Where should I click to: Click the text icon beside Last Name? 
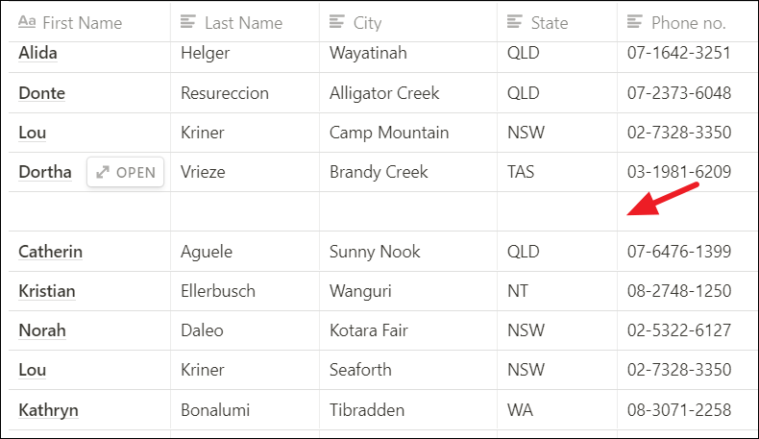tap(188, 22)
